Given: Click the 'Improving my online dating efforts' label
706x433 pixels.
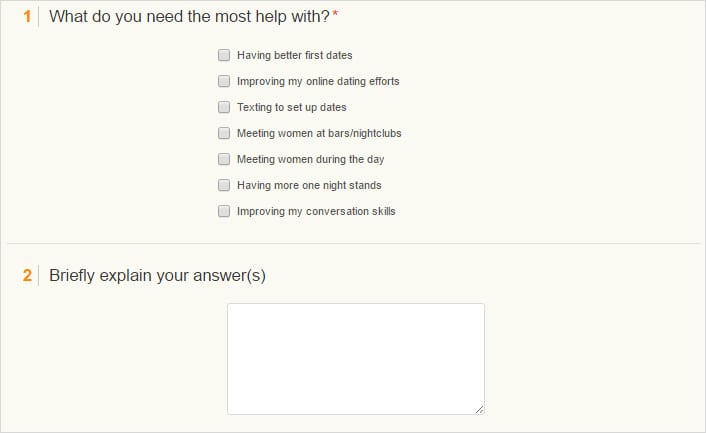Looking at the screenshot, I should pos(318,81).
